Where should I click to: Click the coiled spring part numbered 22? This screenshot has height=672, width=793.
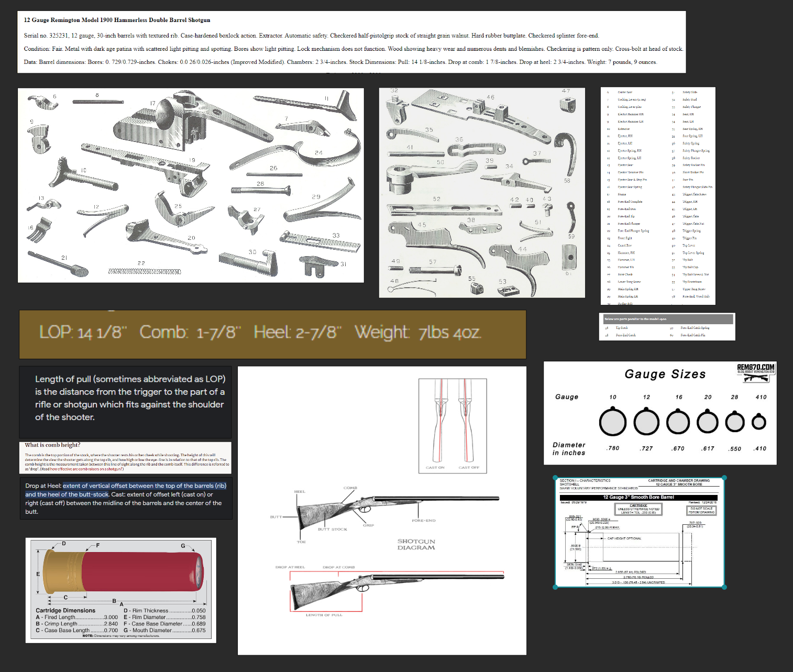[x=144, y=271]
